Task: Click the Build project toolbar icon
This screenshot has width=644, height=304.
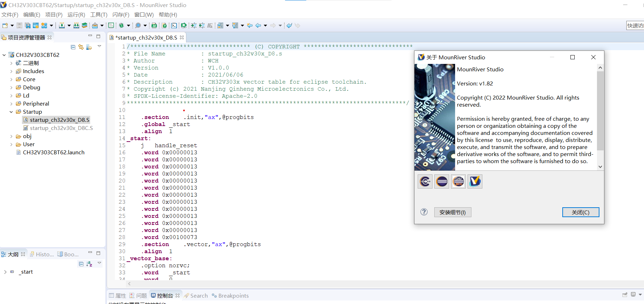Action: point(62,25)
